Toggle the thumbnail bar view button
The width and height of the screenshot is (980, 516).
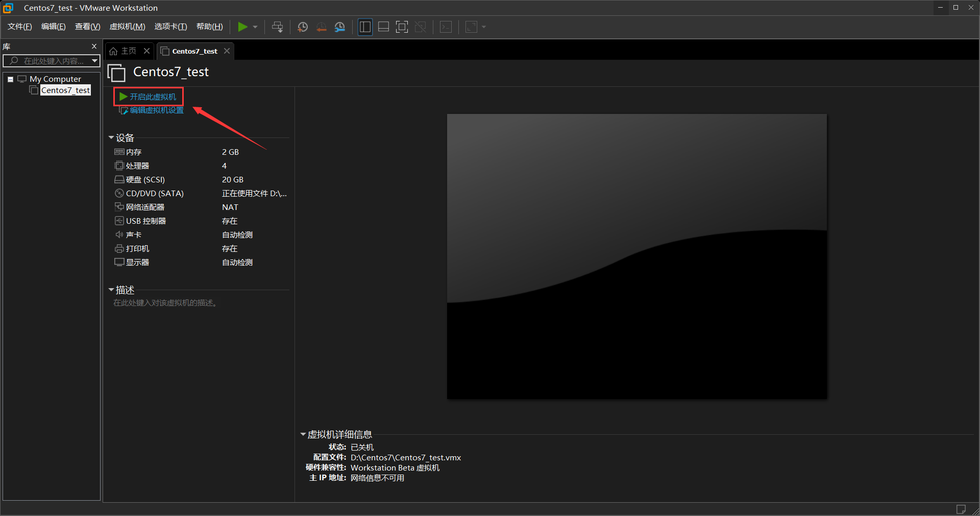click(x=384, y=27)
